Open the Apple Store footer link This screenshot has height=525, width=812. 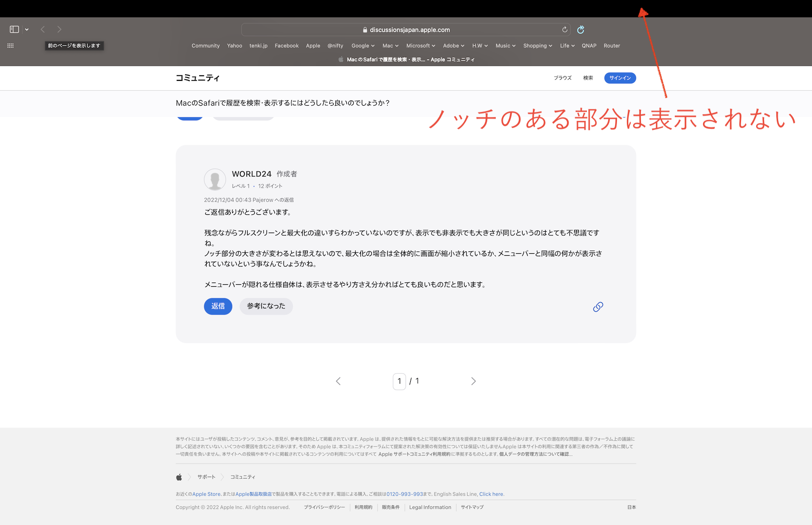tap(206, 494)
